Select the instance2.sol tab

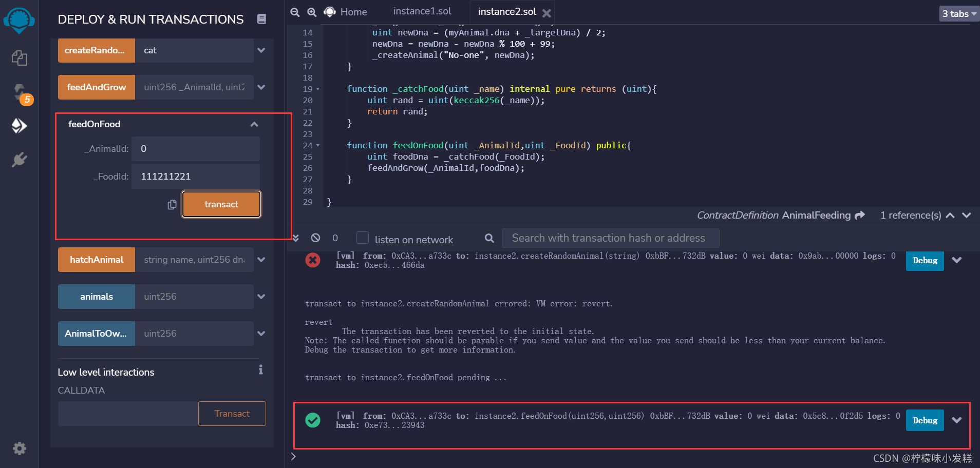(507, 11)
